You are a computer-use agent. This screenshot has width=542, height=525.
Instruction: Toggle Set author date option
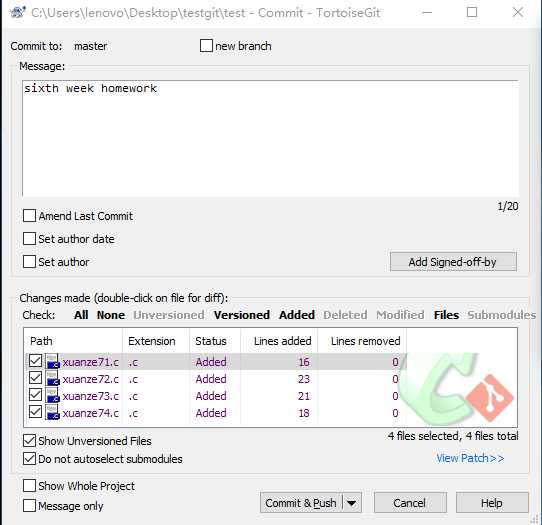[x=29, y=238]
